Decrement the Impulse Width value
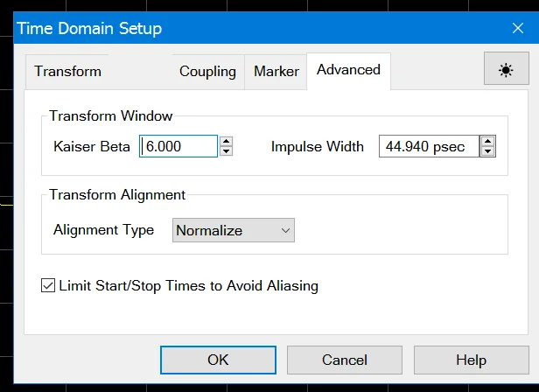 [x=488, y=151]
